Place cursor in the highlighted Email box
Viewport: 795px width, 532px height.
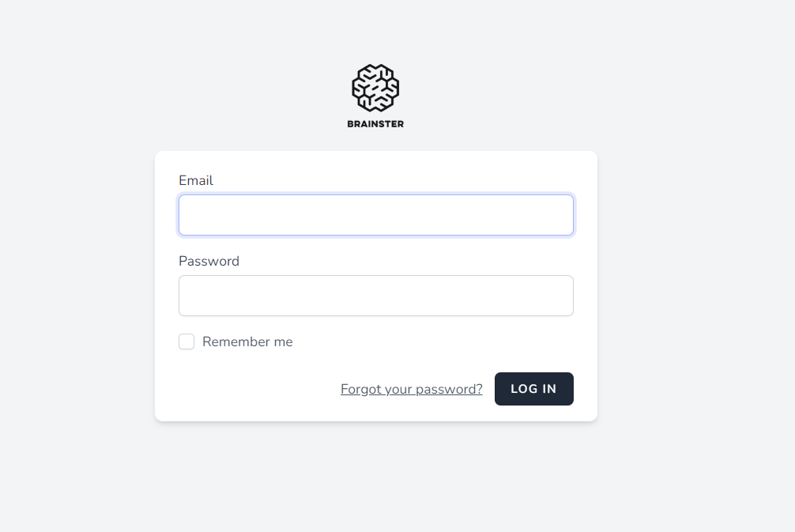(316, 215)
